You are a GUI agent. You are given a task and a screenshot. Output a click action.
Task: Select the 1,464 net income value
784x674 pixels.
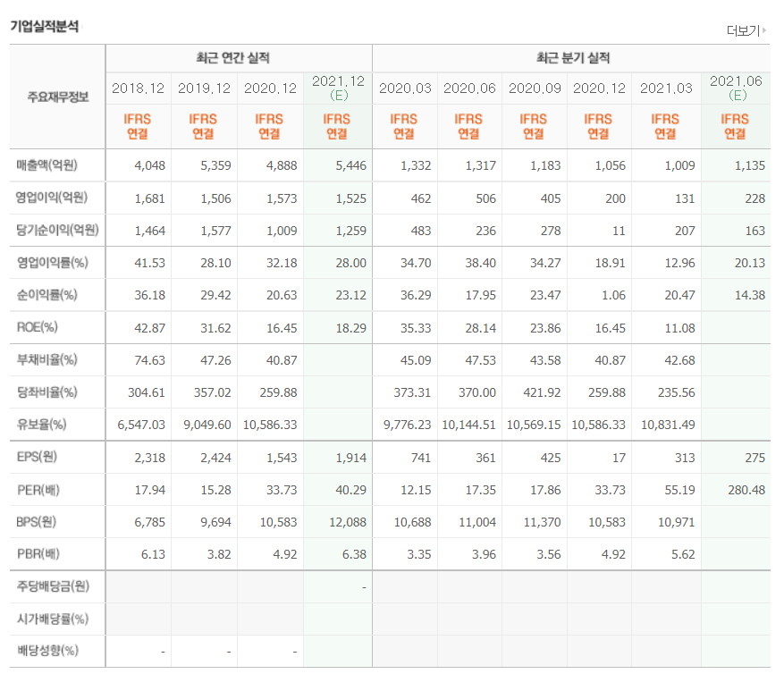[x=150, y=231]
